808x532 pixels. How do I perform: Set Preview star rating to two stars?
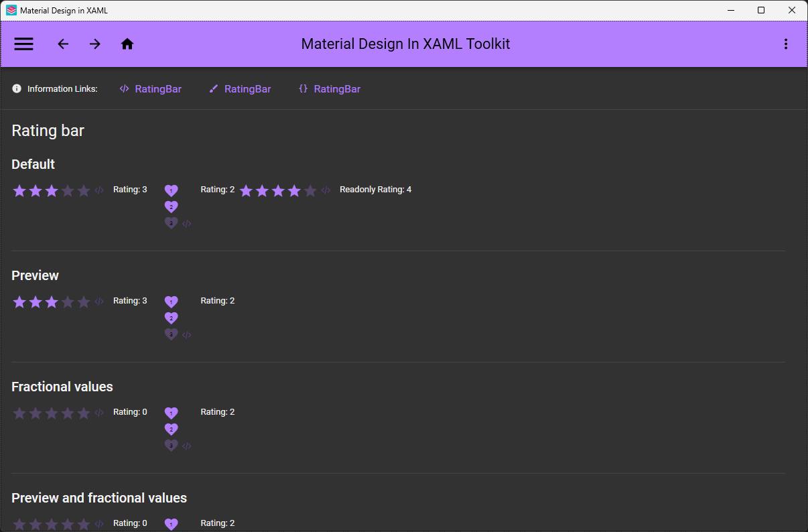[x=36, y=302]
